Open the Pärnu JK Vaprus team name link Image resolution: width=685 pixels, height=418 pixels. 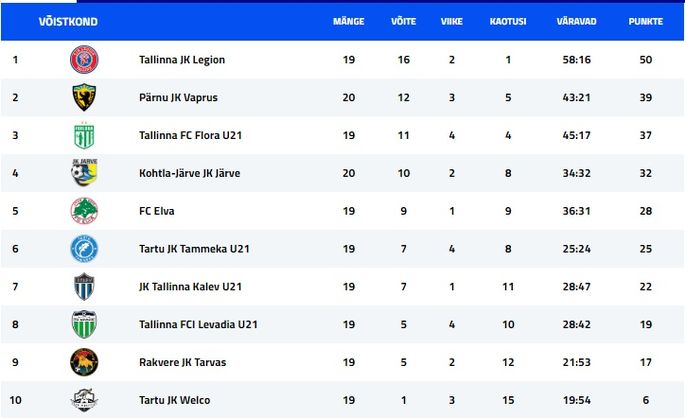[178, 97]
